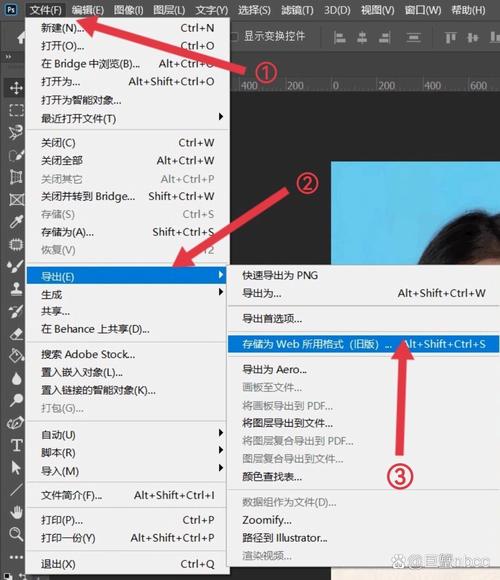This screenshot has width=500, height=580.
Task: Click the align right edges icon
Action: pyautogui.click(x=385, y=37)
